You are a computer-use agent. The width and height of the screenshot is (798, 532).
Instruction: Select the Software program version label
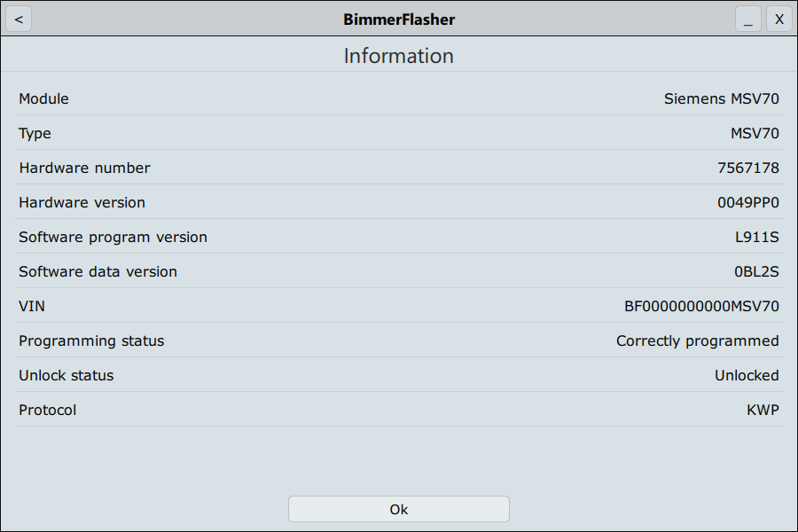point(113,237)
